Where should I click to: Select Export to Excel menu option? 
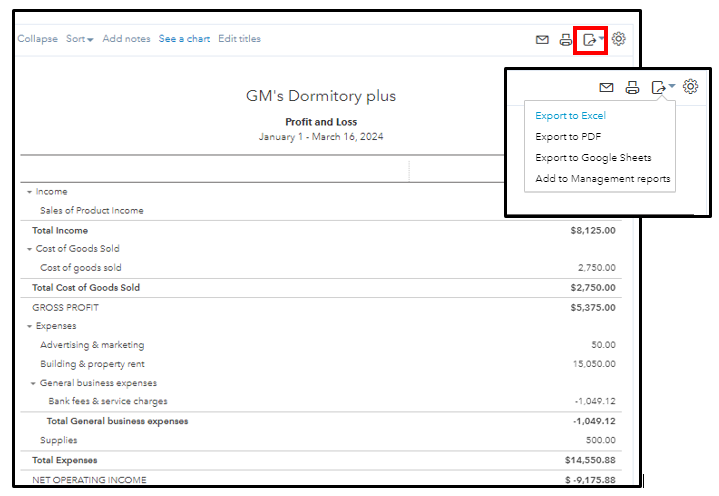click(x=570, y=116)
